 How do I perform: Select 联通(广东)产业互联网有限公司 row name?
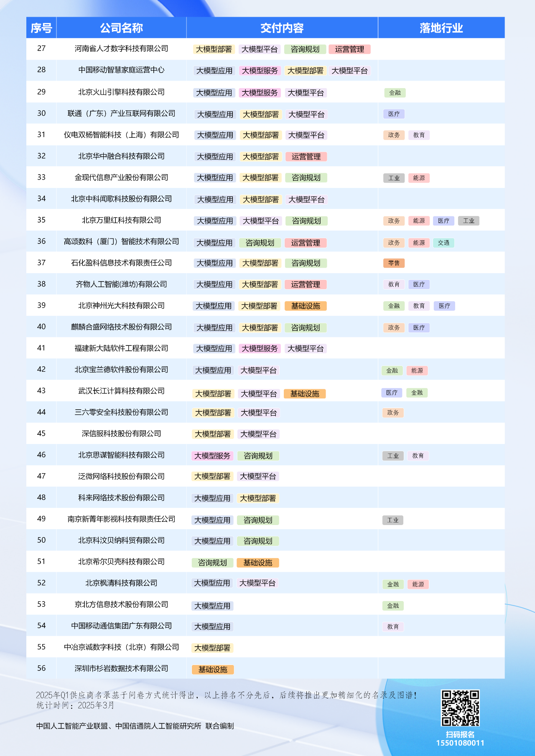(121, 113)
